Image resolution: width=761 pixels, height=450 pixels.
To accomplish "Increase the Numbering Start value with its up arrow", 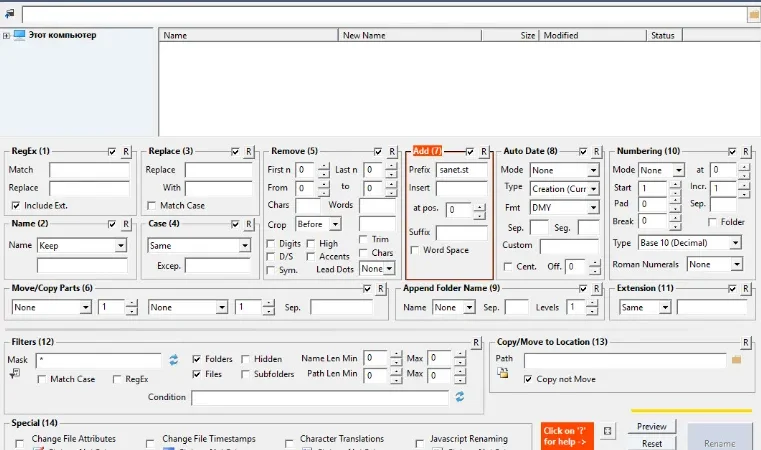I will pyautogui.click(x=675, y=184).
